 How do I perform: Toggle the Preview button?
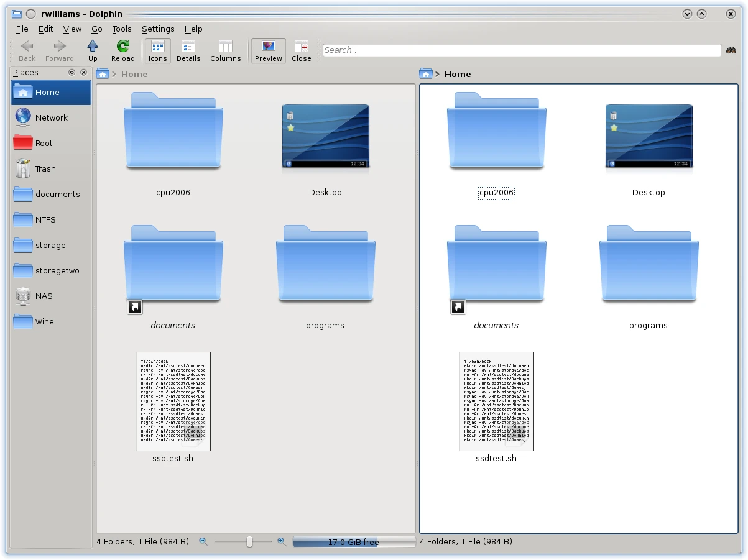tap(269, 51)
